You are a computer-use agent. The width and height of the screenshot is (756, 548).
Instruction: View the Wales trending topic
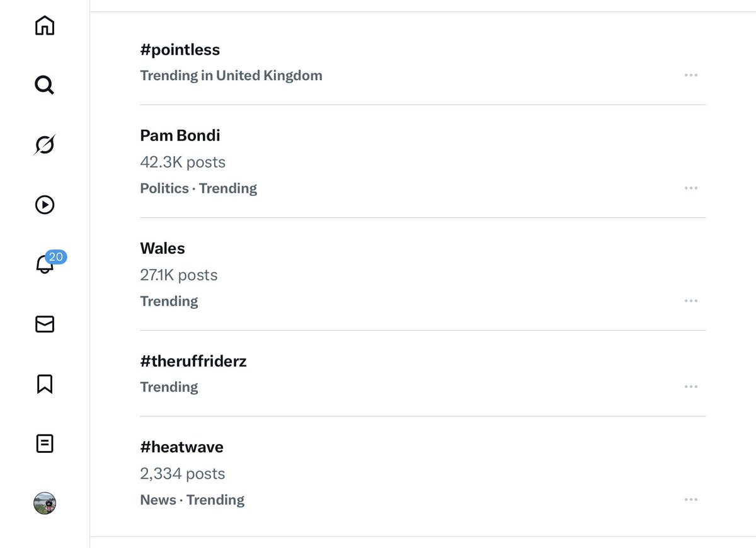click(423, 274)
